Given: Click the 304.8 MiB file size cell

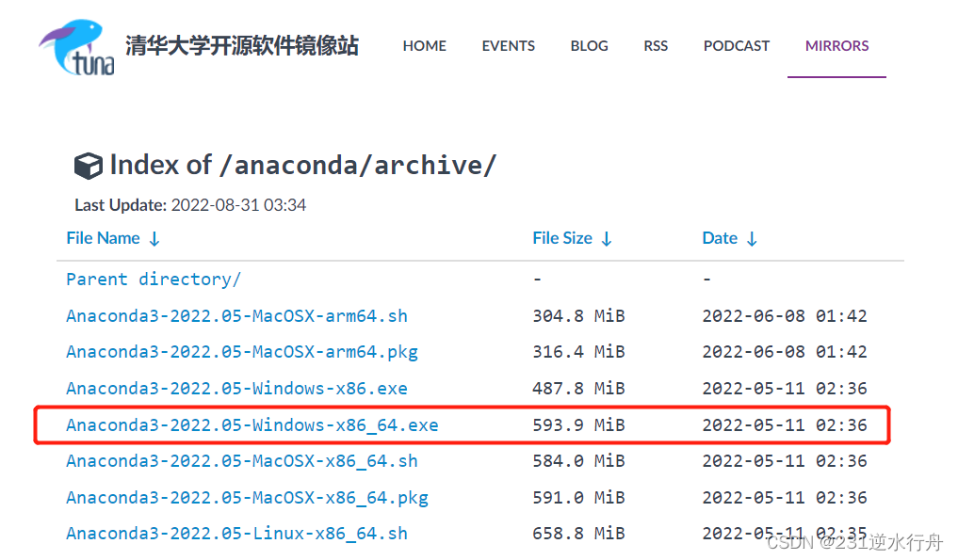Looking at the screenshot, I should point(578,315).
